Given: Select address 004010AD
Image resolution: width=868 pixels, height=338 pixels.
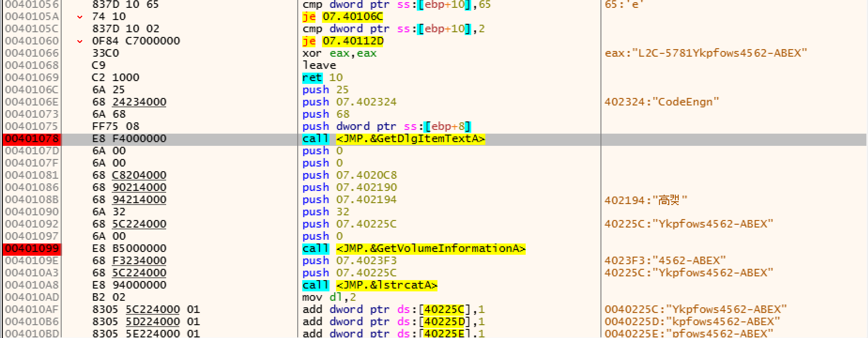Looking at the screenshot, I should click(32, 297).
